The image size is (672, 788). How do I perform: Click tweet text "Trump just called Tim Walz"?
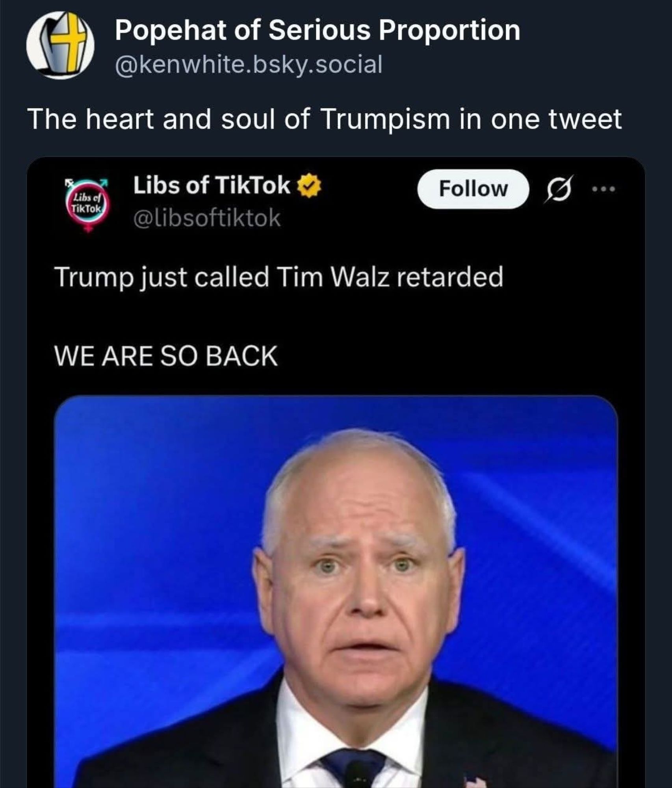click(x=223, y=277)
